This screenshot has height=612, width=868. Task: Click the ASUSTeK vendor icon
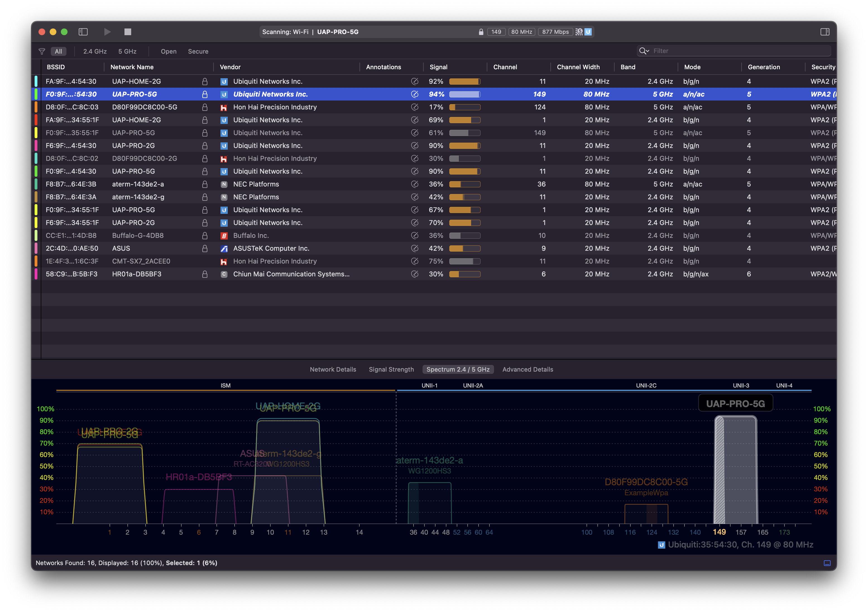tap(224, 248)
